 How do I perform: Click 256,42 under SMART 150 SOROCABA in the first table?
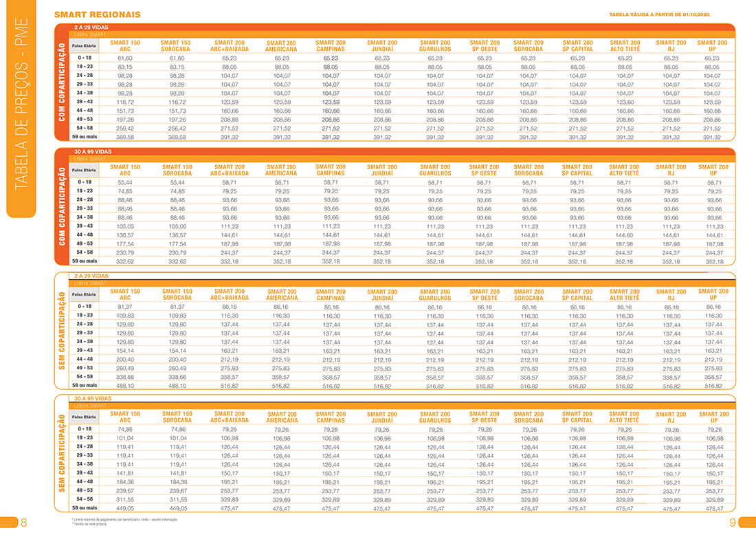pos(177,129)
